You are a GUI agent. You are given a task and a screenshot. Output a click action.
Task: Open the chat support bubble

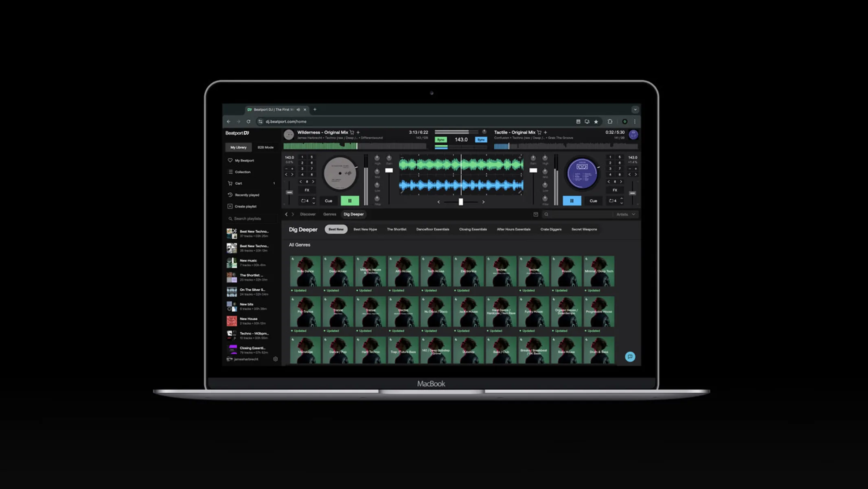click(x=630, y=357)
